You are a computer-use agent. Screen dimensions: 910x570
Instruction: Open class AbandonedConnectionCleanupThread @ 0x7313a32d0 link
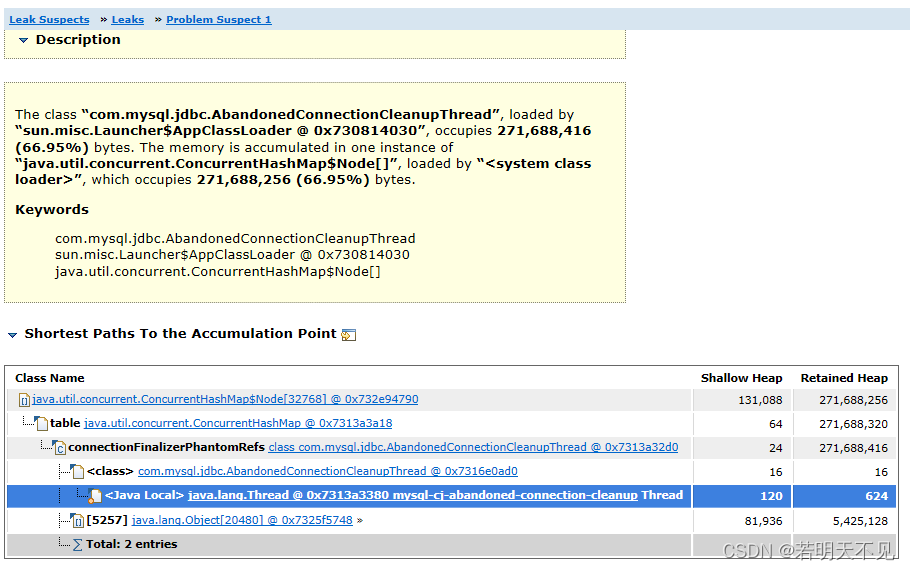coord(473,448)
